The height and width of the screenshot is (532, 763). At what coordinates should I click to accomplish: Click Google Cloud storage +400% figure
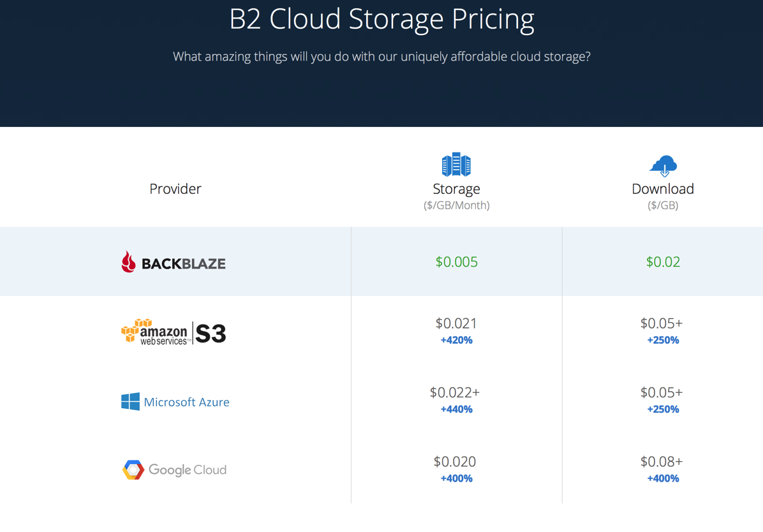point(456,478)
